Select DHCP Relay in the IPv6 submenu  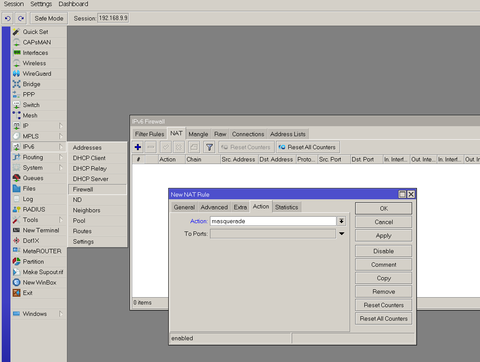click(x=97, y=168)
